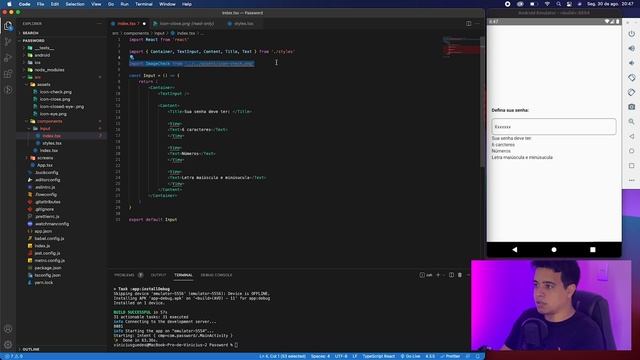Viewport: 640px width, 360px height.
Task: Open the Run menu
Action: point(124,4)
